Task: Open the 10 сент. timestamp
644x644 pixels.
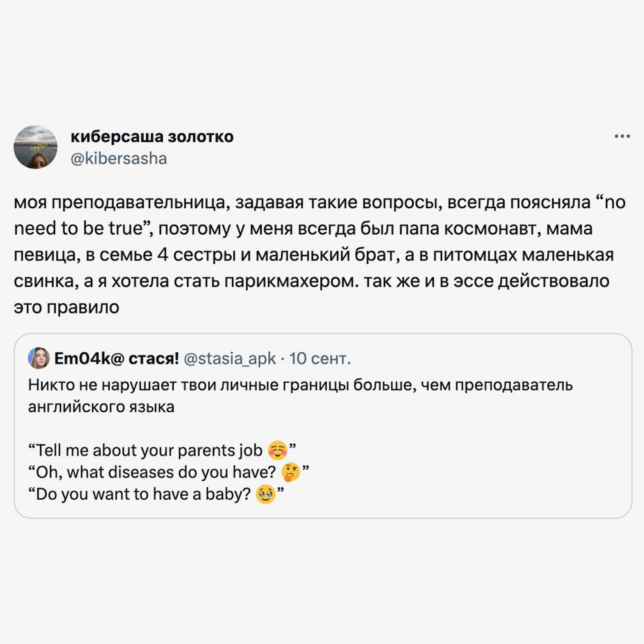Action: point(320,358)
